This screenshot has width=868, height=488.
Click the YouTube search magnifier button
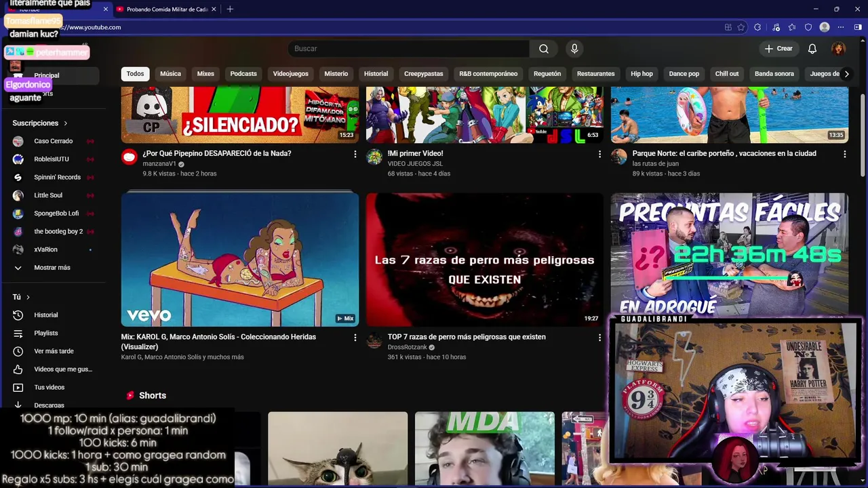coord(543,49)
